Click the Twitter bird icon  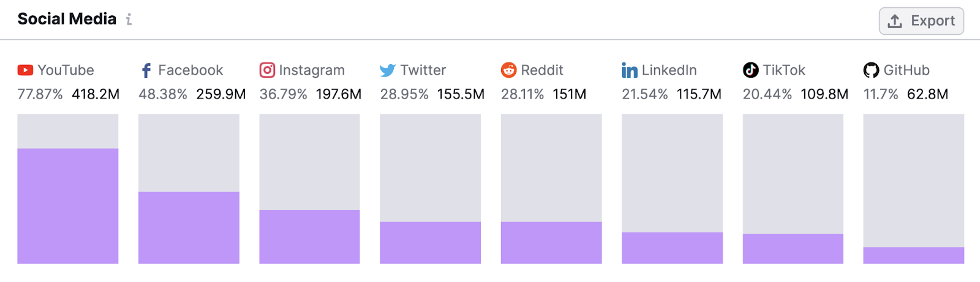[x=388, y=70]
